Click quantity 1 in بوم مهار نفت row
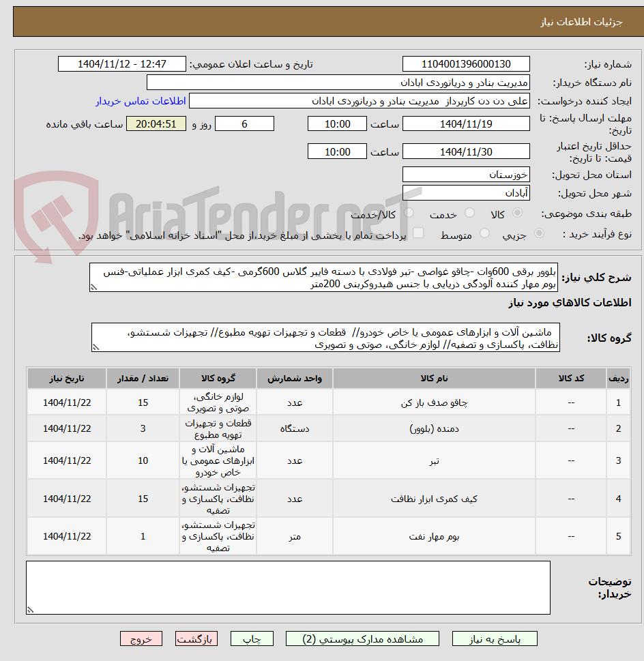 coord(143,537)
